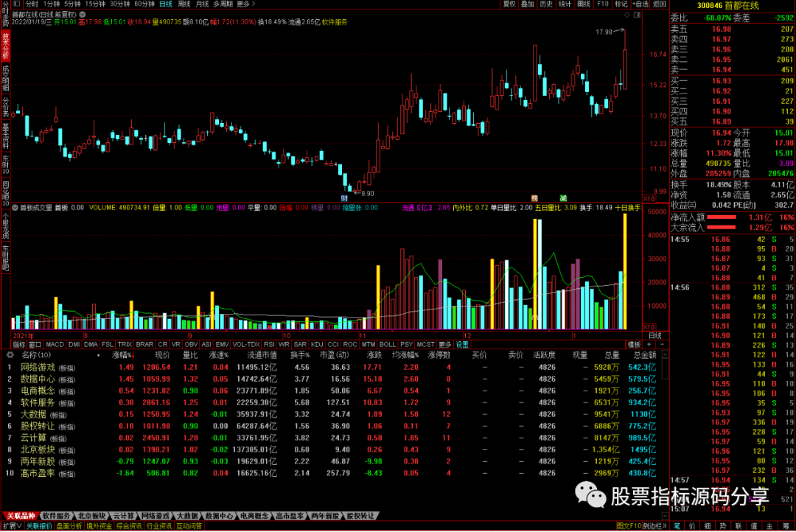Click the 叠加 overlay function
Screen dimensions: 796x532
pyautogui.click(x=528, y=4)
